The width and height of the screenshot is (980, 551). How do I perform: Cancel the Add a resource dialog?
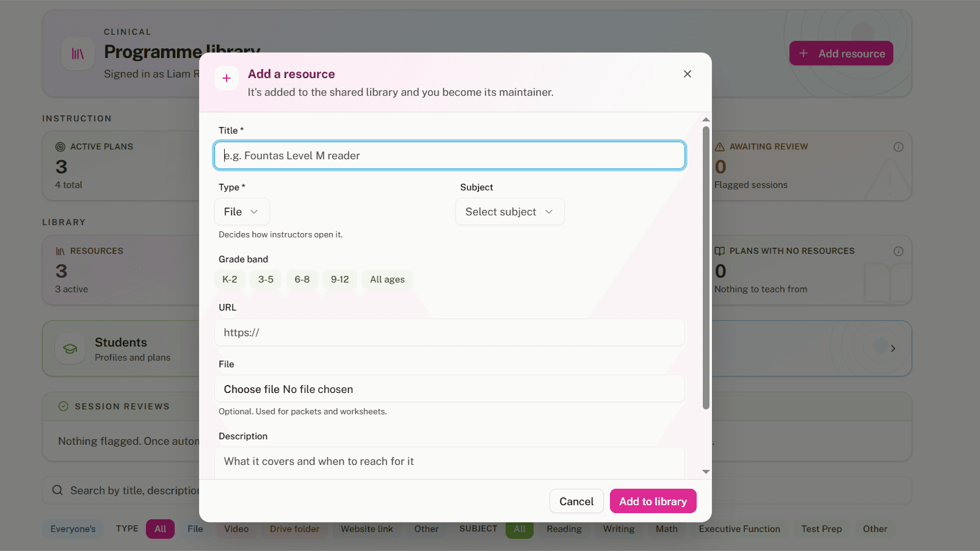click(576, 502)
